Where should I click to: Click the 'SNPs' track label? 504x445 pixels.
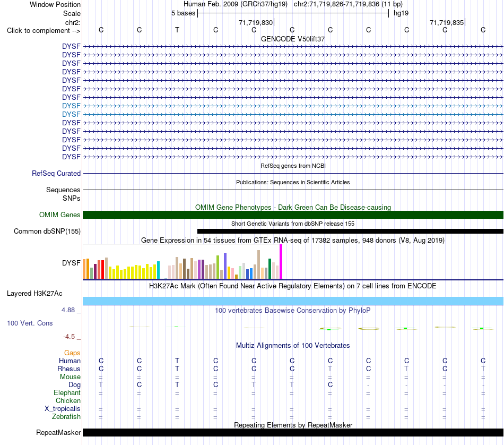click(72, 198)
